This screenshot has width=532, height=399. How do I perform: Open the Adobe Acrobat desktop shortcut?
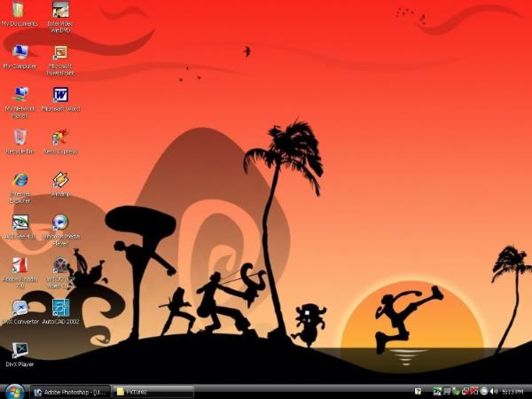(20, 273)
